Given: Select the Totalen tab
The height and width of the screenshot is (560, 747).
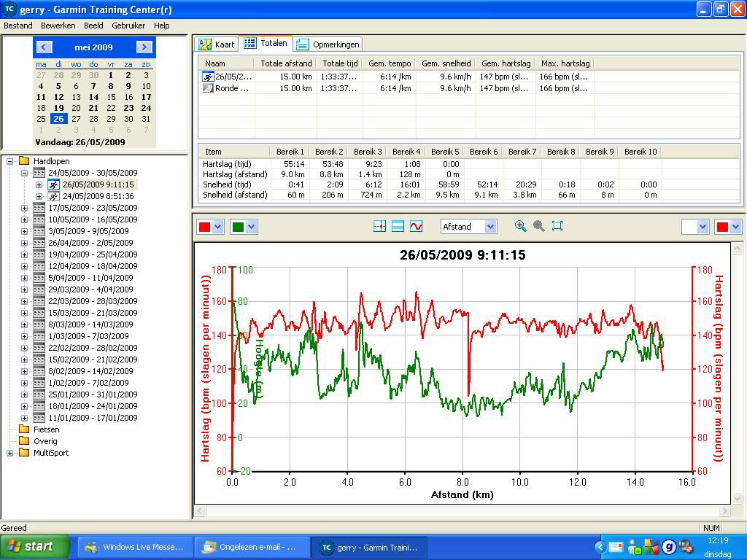Looking at the screenshot, I should 266,43.
